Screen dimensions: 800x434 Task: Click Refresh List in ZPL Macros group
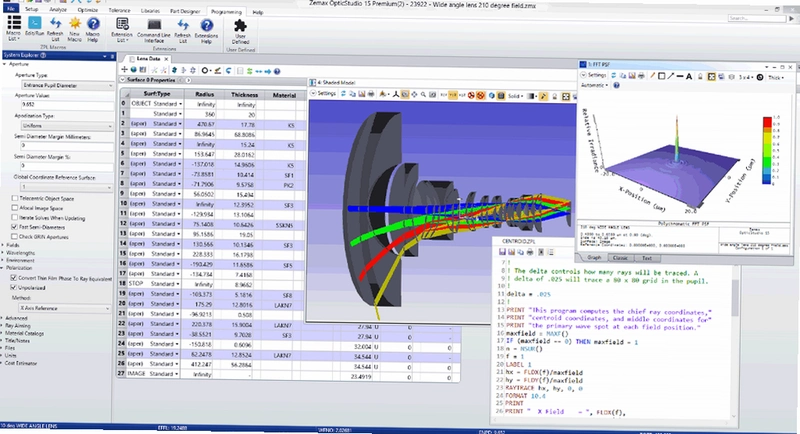[55, 29]
